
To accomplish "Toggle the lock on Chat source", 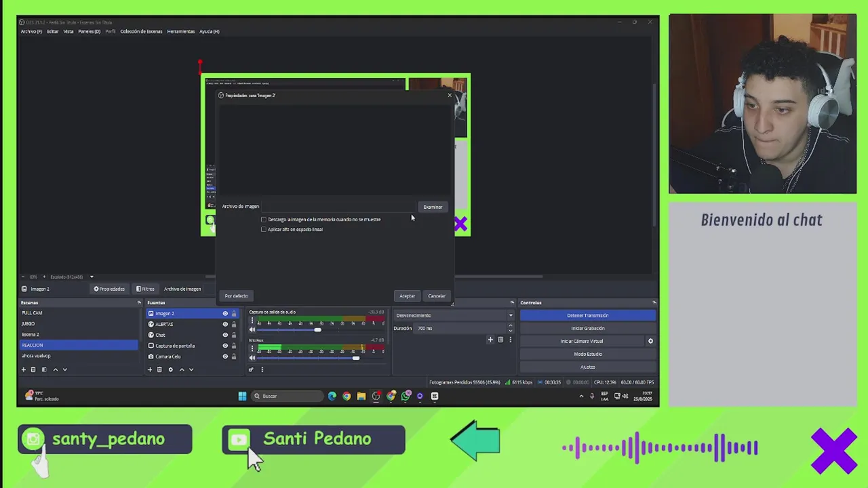I will pos(234,335).
